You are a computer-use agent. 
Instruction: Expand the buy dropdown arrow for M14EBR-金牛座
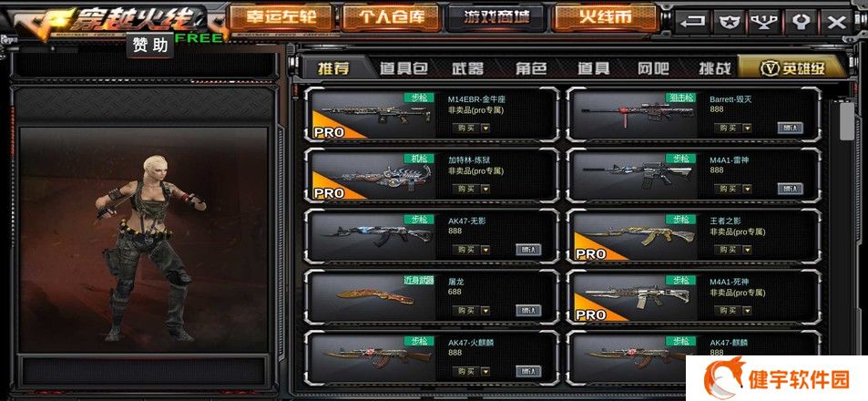(485, 128)
